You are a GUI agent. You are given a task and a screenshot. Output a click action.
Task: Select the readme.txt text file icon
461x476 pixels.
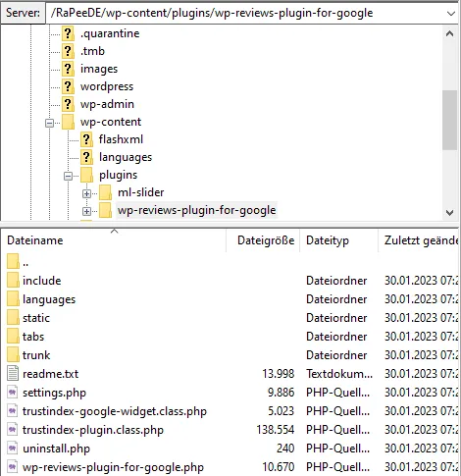tap(13, 374)
